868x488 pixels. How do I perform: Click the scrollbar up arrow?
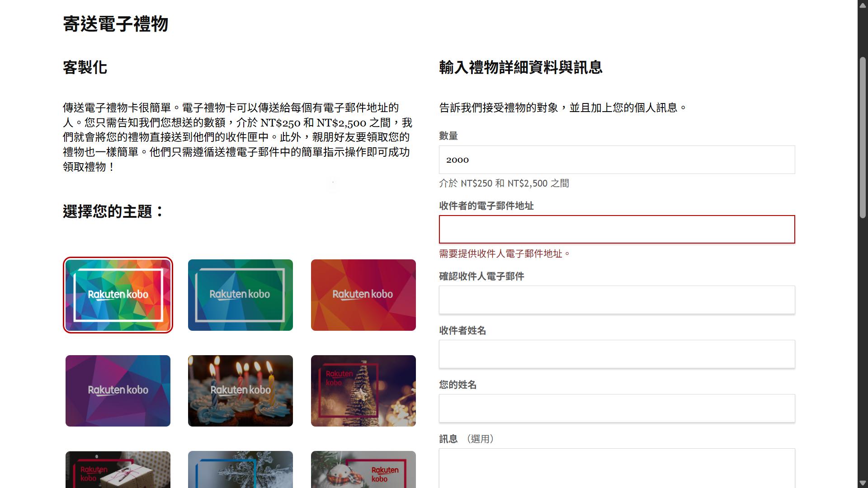(x=863, y=5)
